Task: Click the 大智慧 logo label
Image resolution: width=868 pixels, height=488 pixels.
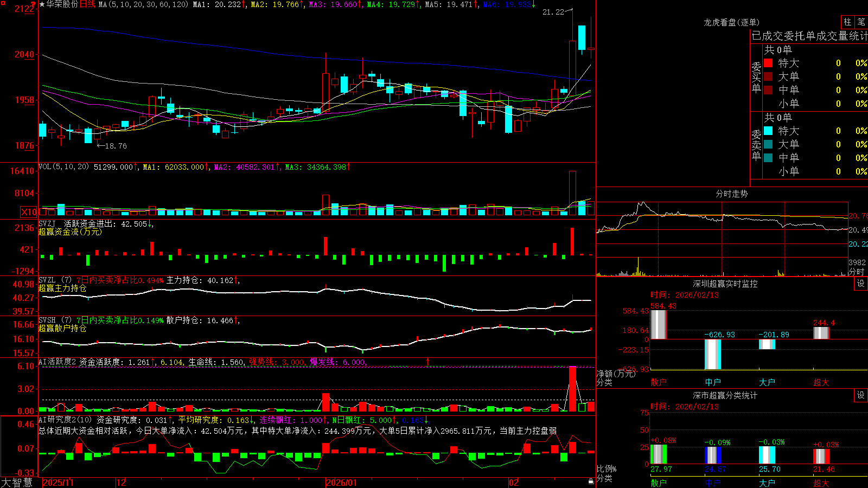Action: pos(17,483)
